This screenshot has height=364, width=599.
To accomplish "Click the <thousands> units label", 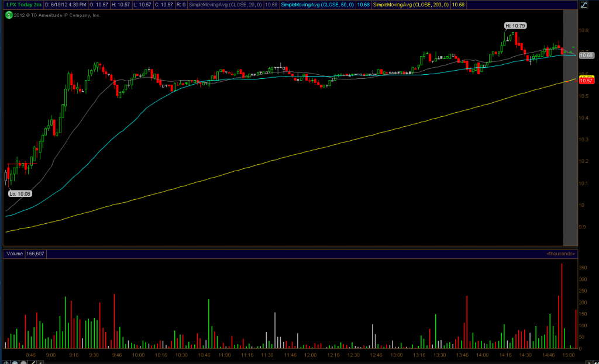I will [560, 254].
